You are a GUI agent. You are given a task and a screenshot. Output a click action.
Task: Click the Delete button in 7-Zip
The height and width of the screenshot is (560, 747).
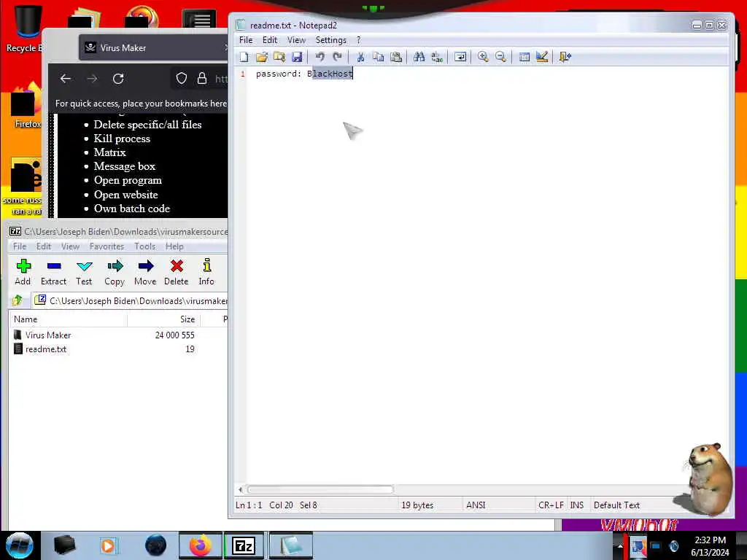(177, 273)
